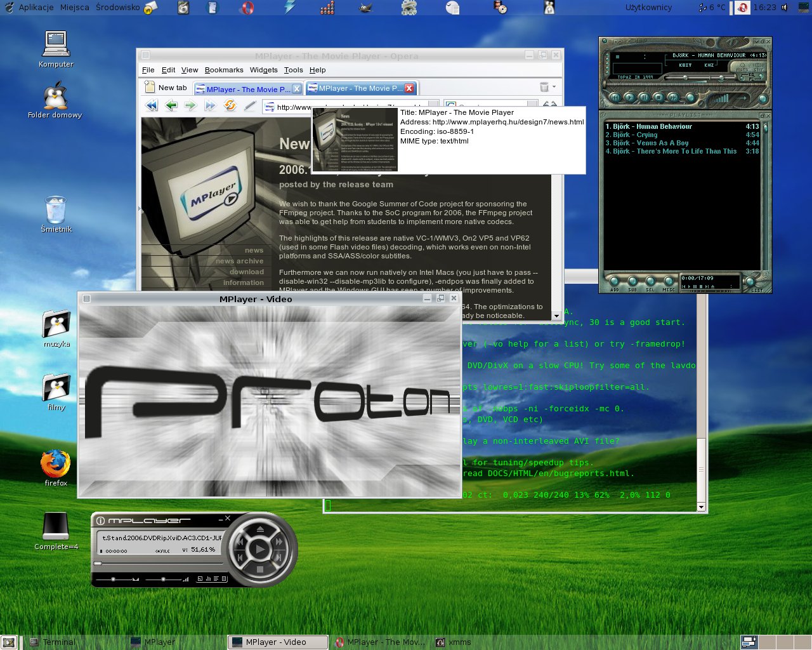Click the XMMS eject button
Image resolution: width=812 pixels, height=650 pixels.
click(x=691, y=98)
